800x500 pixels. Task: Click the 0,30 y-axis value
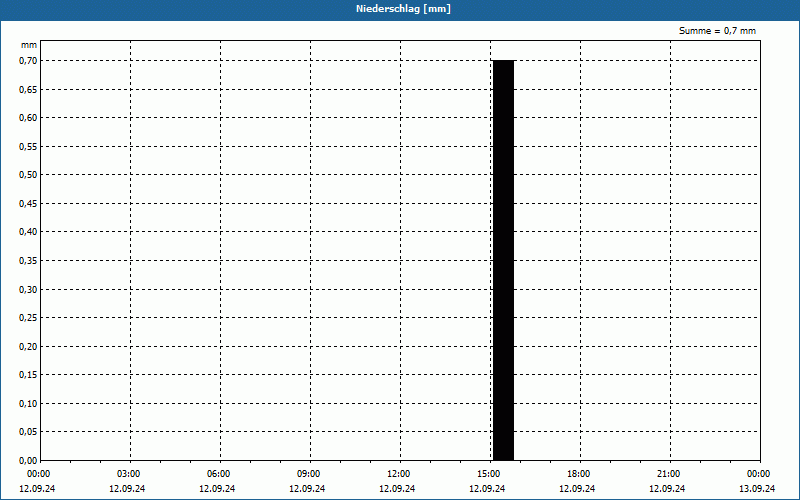[28, 289]
